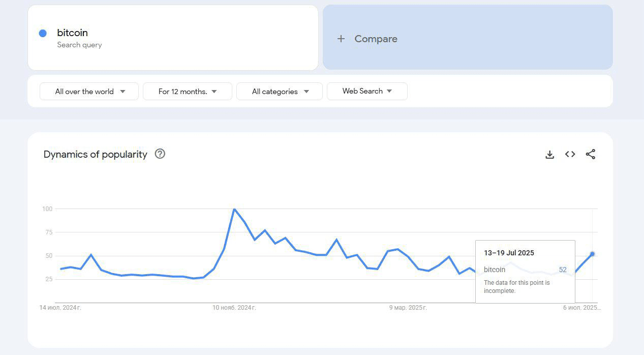Share the Dynamics of popularity chart
Image resolution: width=644 pixels, height=355 pixels.
pyautogui.click(x=590, y=154)
